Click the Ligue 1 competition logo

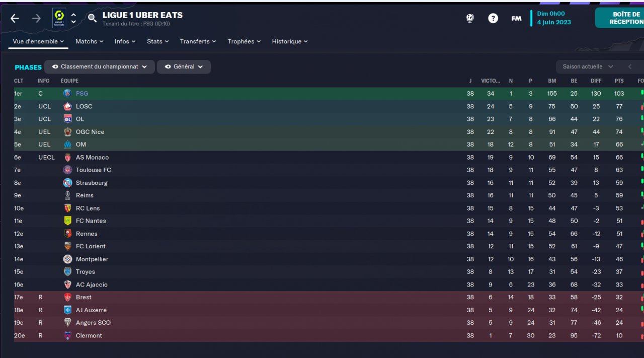pyautogui.click(x=59, y=19)
